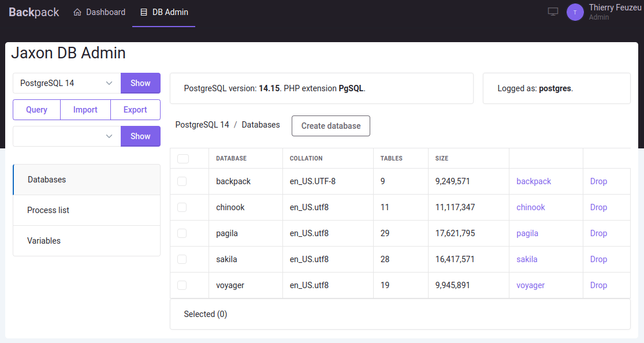Viewport: 644px width, 343px height.
Task: Select the Databases sidebar item
Action: click(87, 180)
